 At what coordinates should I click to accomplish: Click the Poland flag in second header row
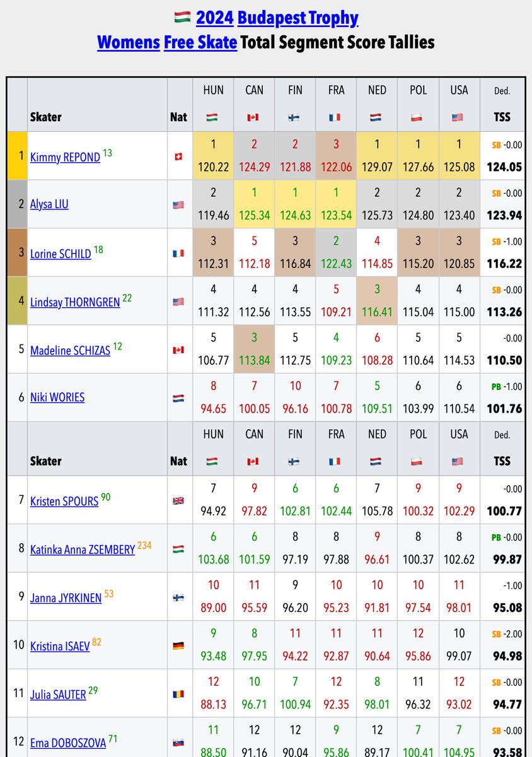click(418, 461)
